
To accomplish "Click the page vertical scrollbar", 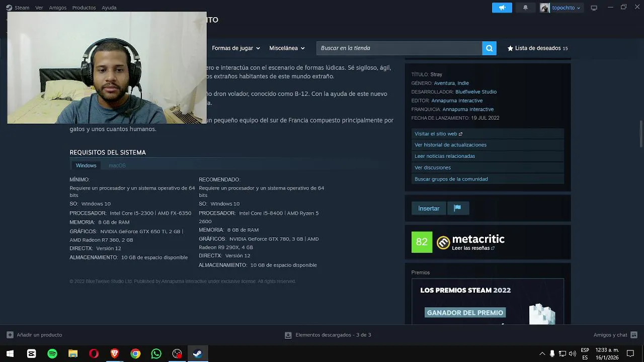I will (641, 133).
